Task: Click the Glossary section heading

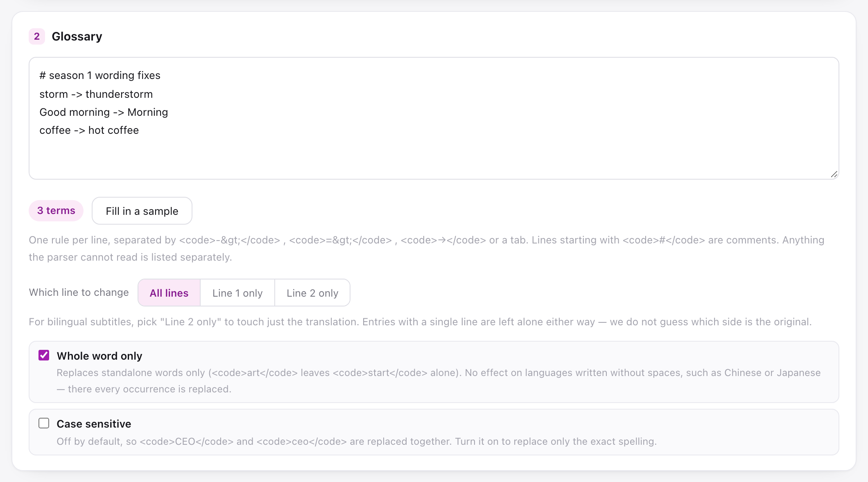Action: click(77, 36)
